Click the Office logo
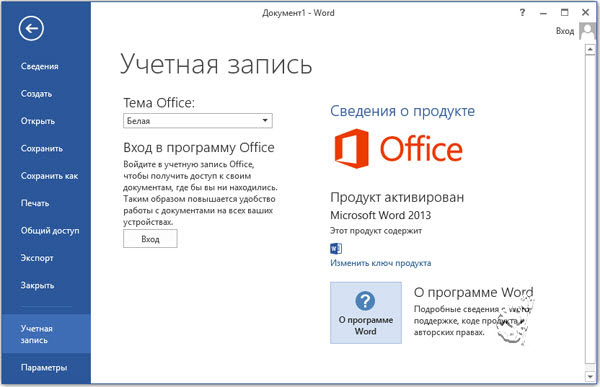Screen dimensions: 600x387 click(x=399, y=149)
